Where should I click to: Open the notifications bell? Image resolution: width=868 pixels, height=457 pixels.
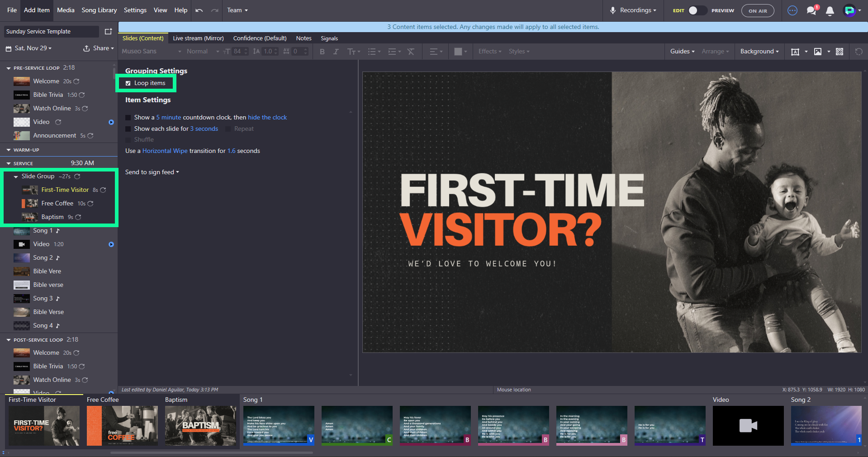pyautogui.click(x=830, y=11)
